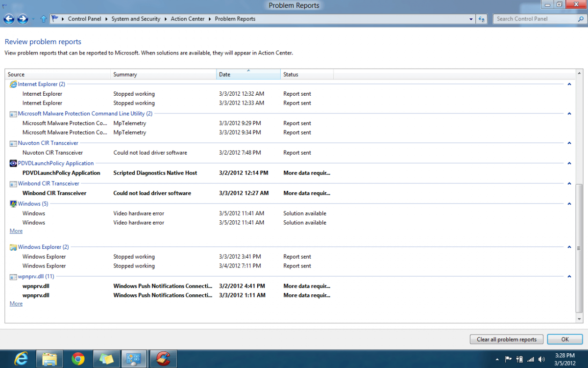Click the Internet Explorer group icon

[x=13, y=84]
